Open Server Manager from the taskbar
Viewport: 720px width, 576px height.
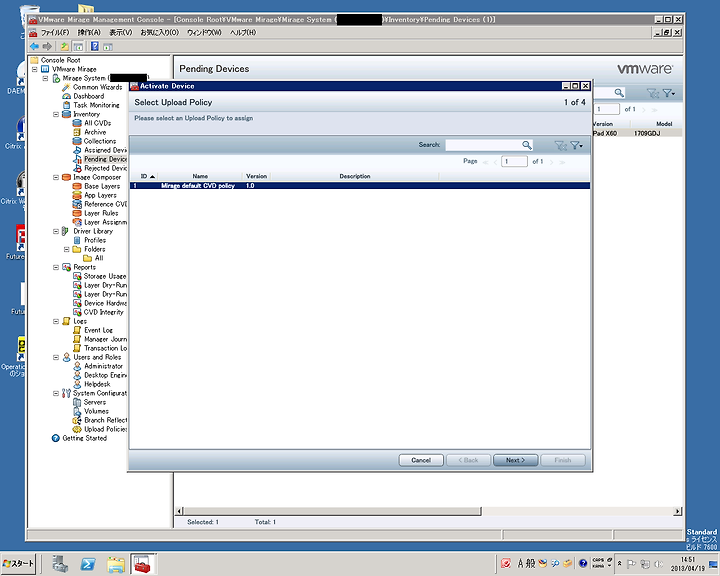(60, 564)
